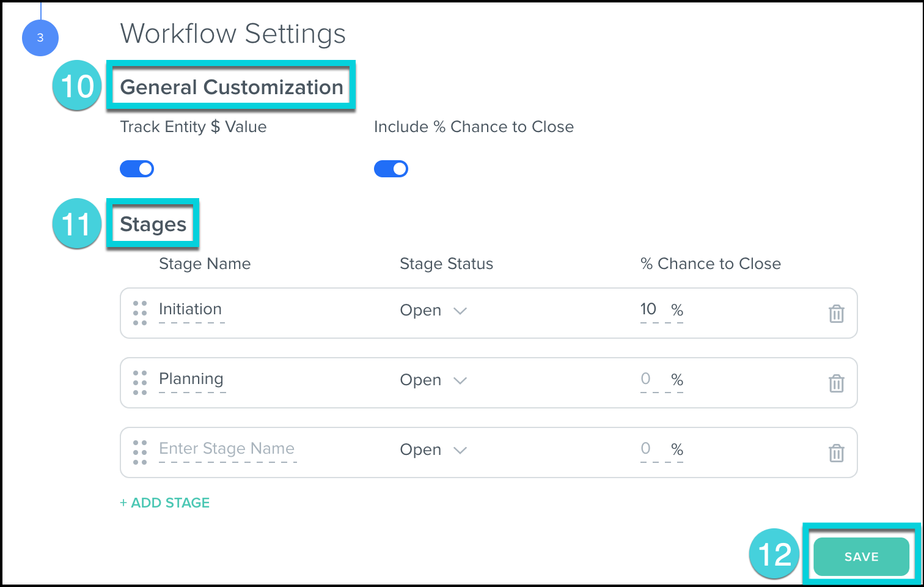Click the step 3 circle indicator

[40, 38]
